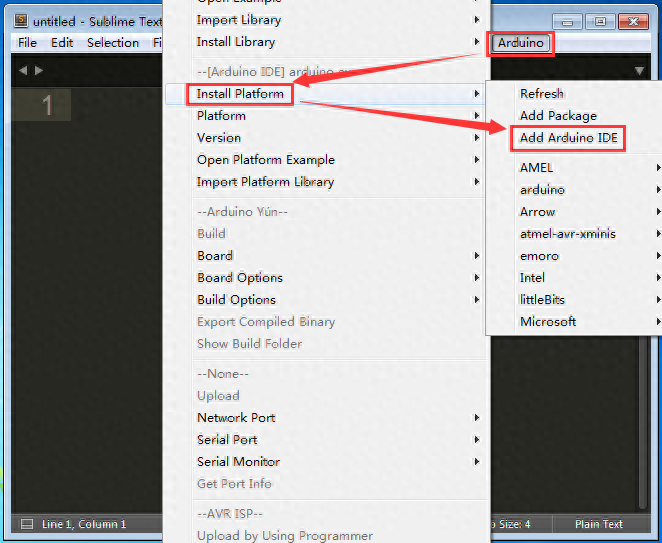
Task: Open the Install Library submenu
Action: pos(326,41)
